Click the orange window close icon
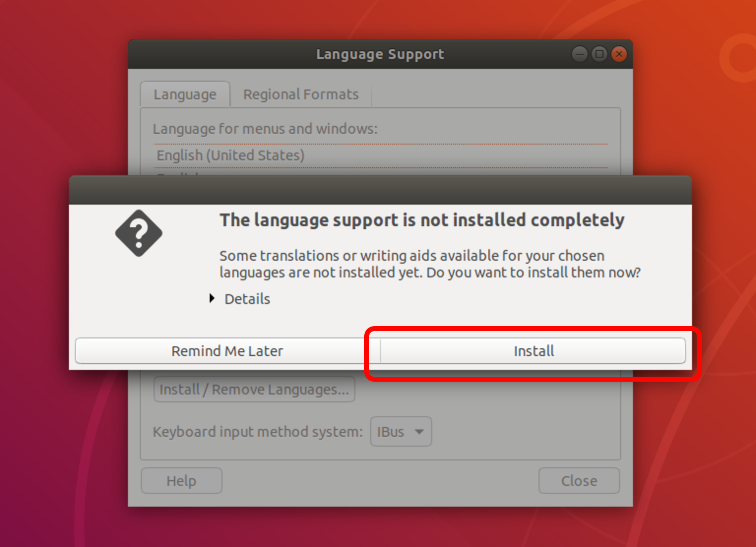756x547 pixels. (x=619, y=54)
